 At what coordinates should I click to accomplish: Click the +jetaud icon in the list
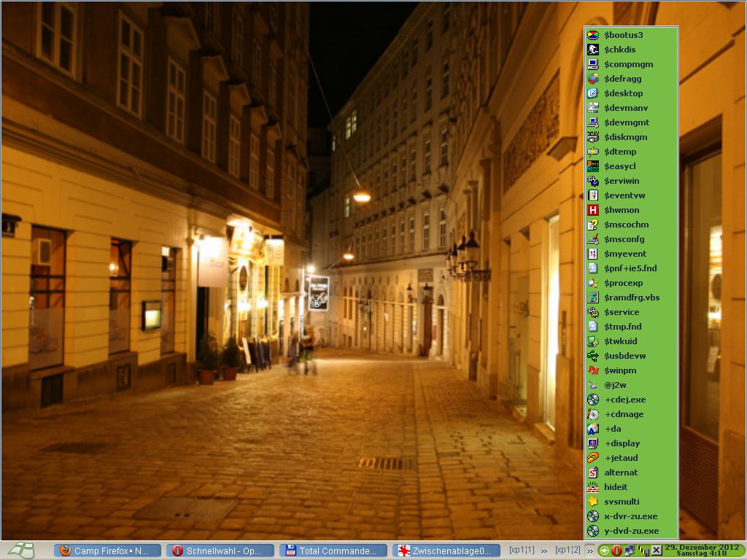[x=593, y=458]
